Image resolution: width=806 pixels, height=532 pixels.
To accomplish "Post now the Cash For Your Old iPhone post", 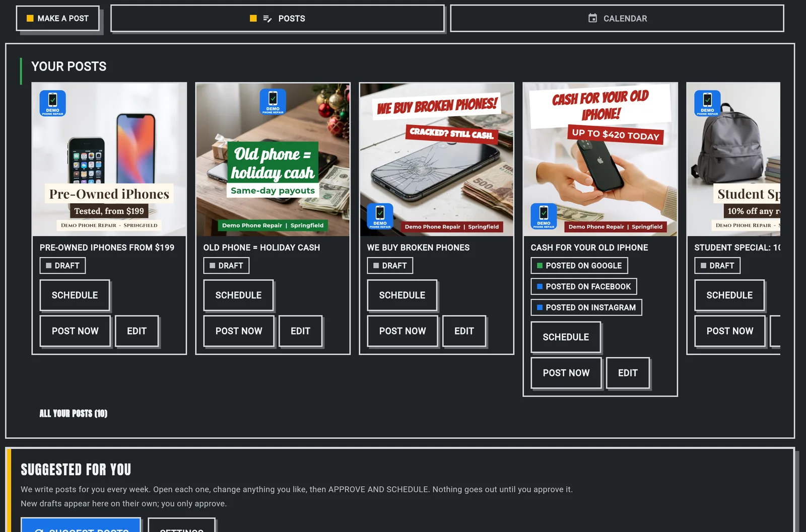I will [x=566, y=373].
